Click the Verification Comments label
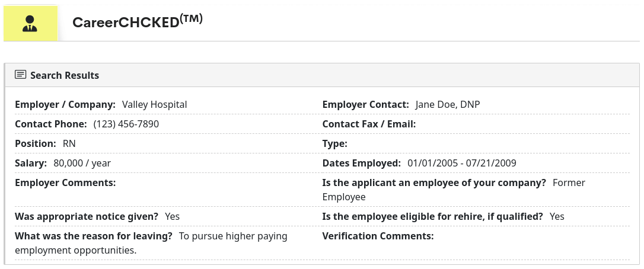The image size is (644, 269). point(378,236)
